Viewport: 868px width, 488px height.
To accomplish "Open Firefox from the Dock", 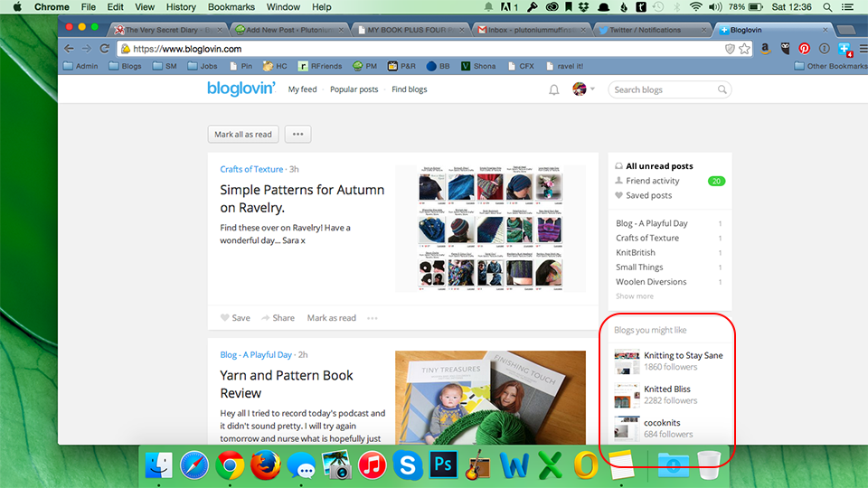I will click(265, 465).
